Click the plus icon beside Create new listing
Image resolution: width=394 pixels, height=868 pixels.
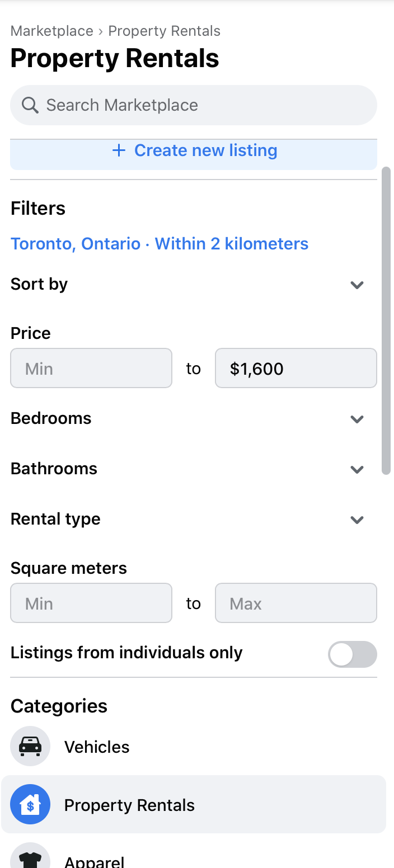click(x=119, y=150)
